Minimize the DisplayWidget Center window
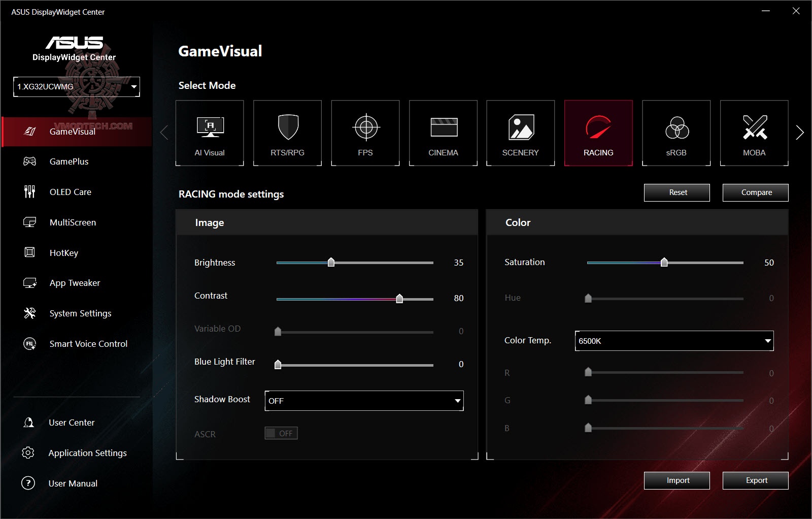Screen dimensions: 812x519 tap(766, 11)
